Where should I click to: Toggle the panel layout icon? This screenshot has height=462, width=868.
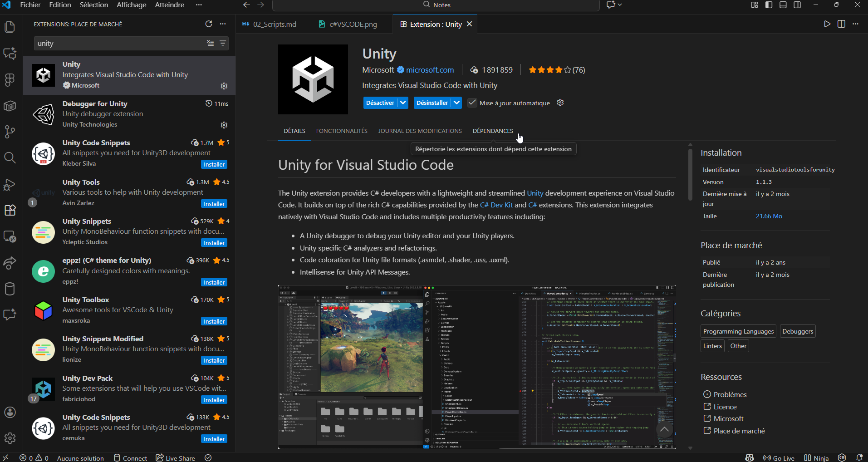(x=783, y=5)
